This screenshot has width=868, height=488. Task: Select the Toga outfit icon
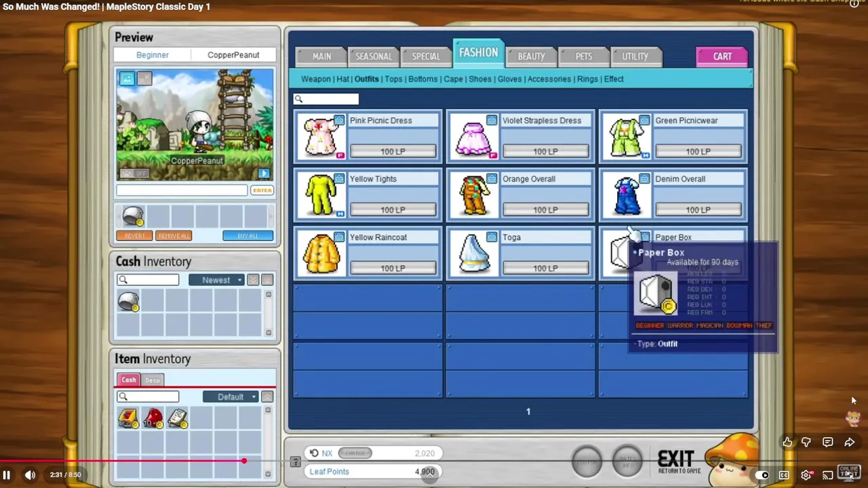coord(473,253)
